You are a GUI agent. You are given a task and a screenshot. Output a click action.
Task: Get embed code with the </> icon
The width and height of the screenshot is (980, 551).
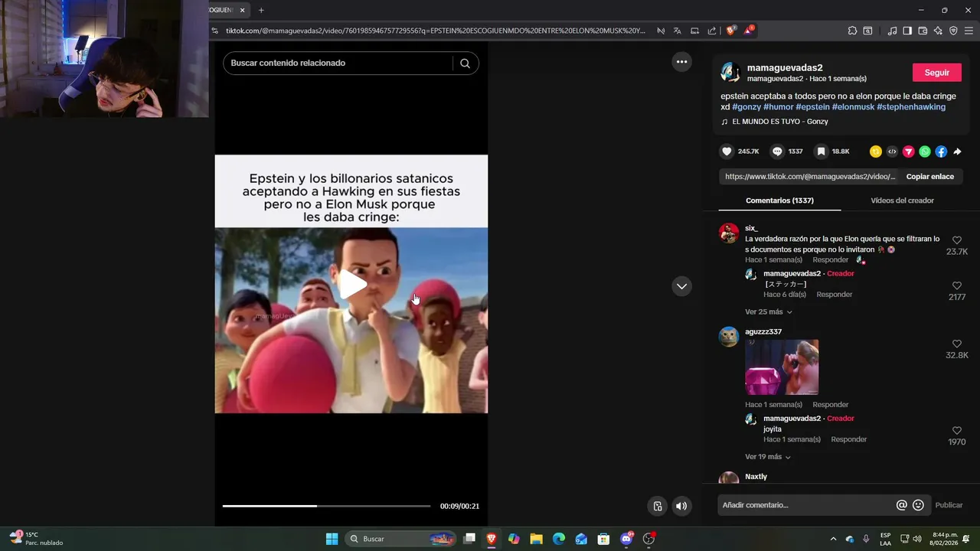892,152
